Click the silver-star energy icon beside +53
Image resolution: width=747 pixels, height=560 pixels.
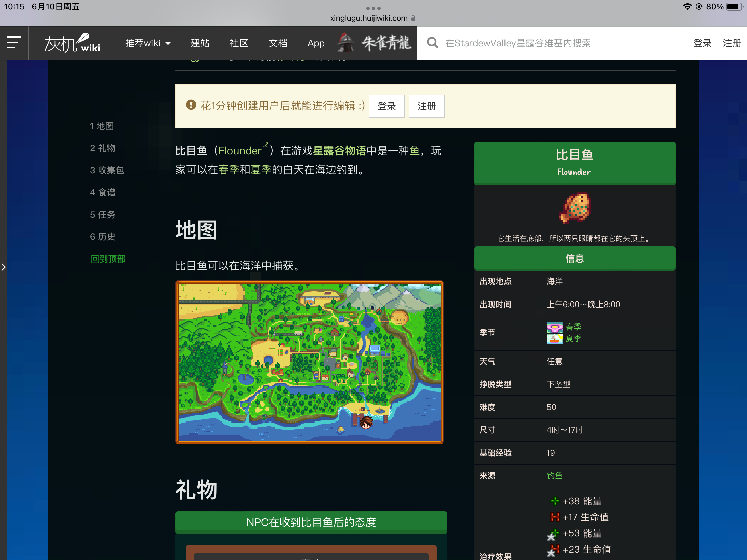tap(553, 534)
